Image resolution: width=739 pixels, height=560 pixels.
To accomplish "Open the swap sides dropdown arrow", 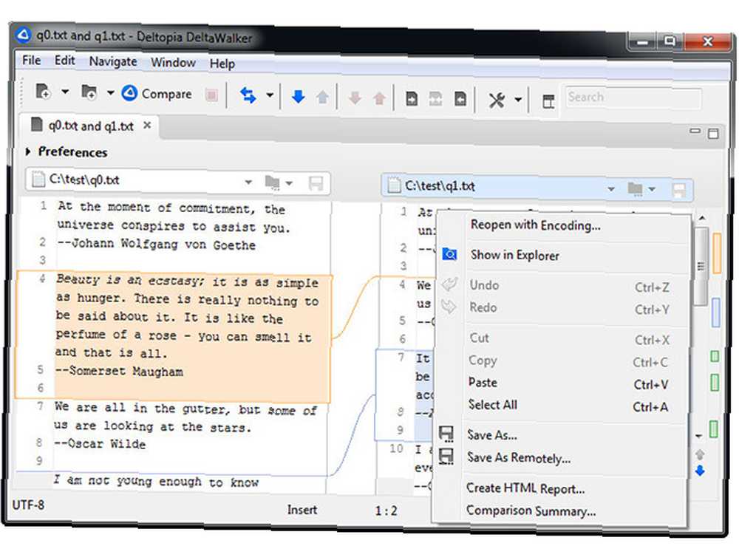I will click(270, 95).
